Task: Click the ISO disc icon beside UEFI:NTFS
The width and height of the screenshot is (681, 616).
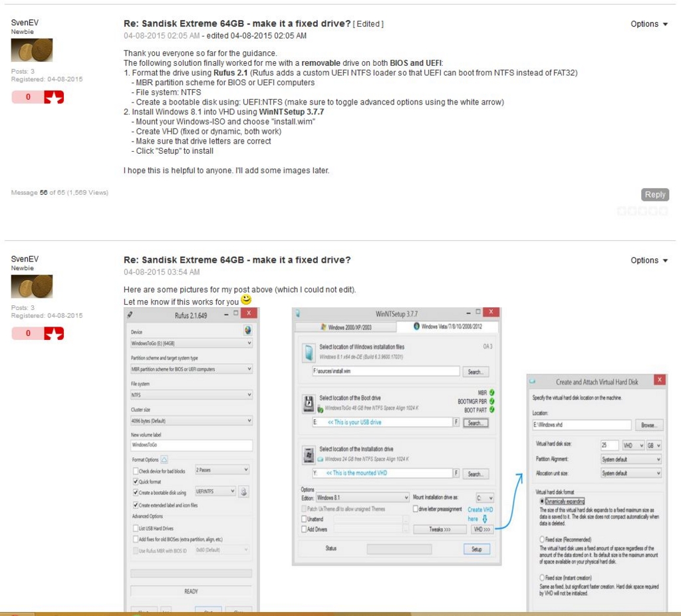Action: click(x=243, y=492)
